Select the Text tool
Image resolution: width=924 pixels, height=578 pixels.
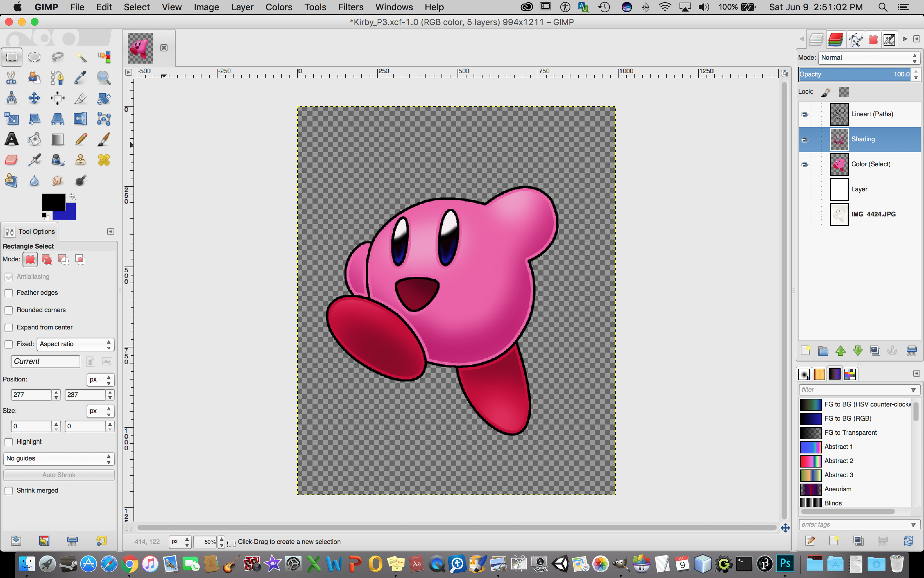pyautogui.click(x=12, y=139)
